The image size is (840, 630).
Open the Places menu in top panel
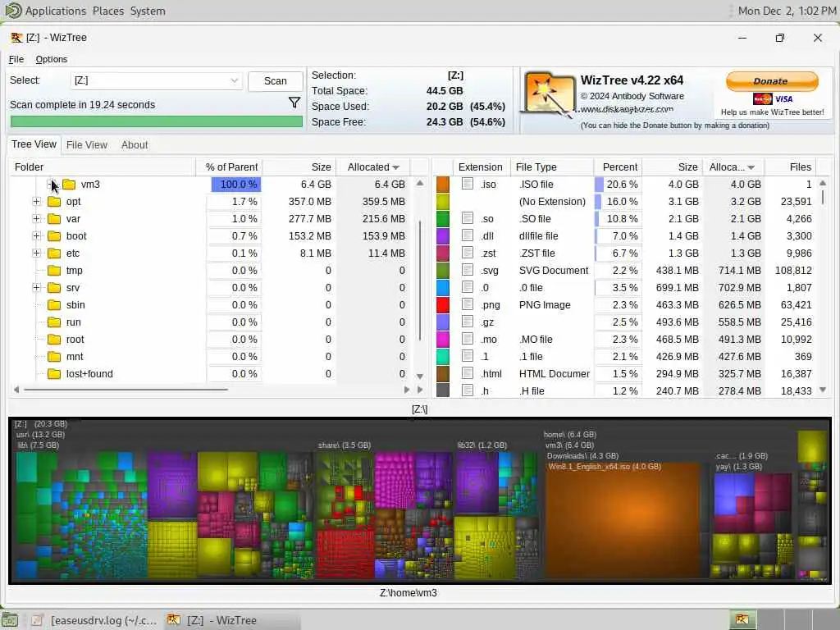(107, 11)
